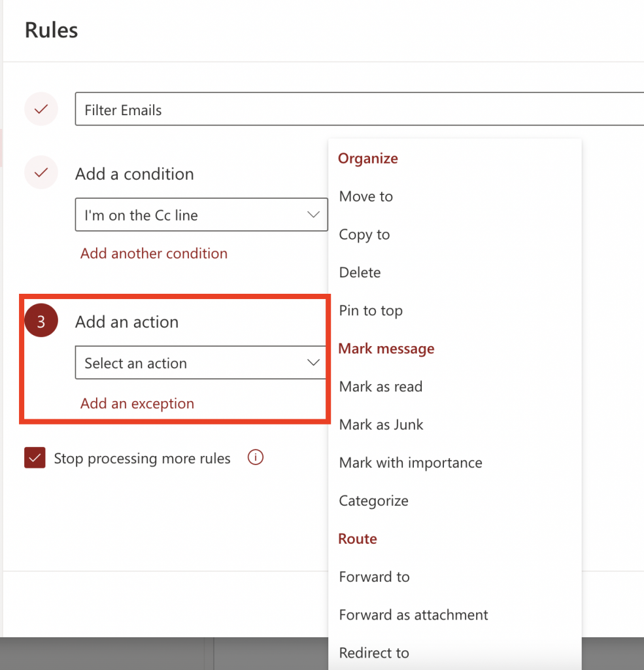Choose Mark as read action
This screenshot has width=644, height=670.
(381, 387)
